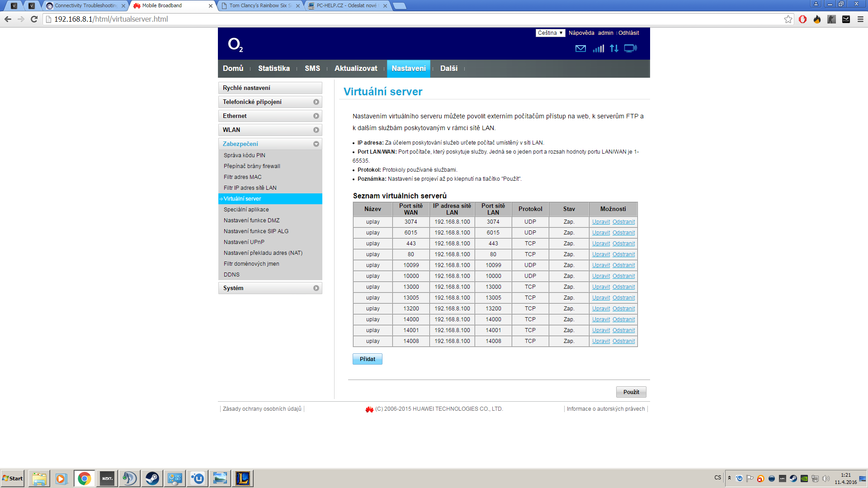Click the Přidat button

click(367, 359)
